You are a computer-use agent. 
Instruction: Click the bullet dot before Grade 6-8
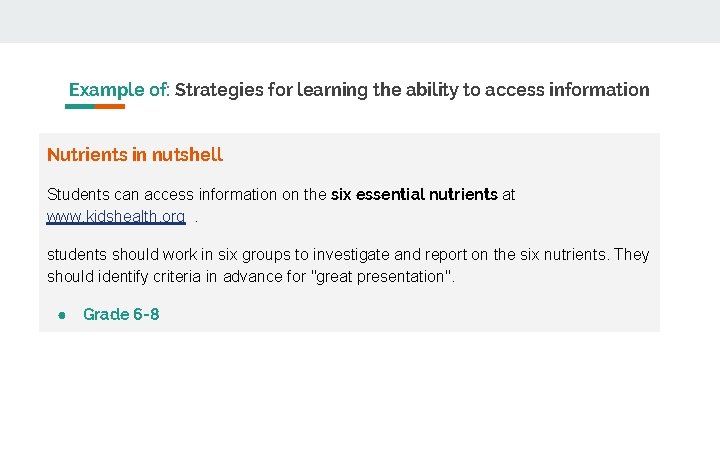tap(62, 314)
